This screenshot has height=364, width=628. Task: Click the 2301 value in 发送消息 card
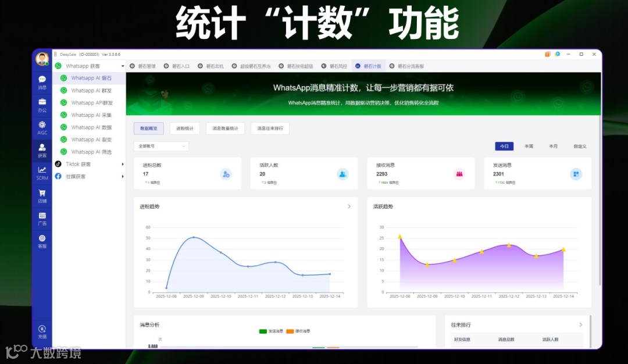pos(498,174)
